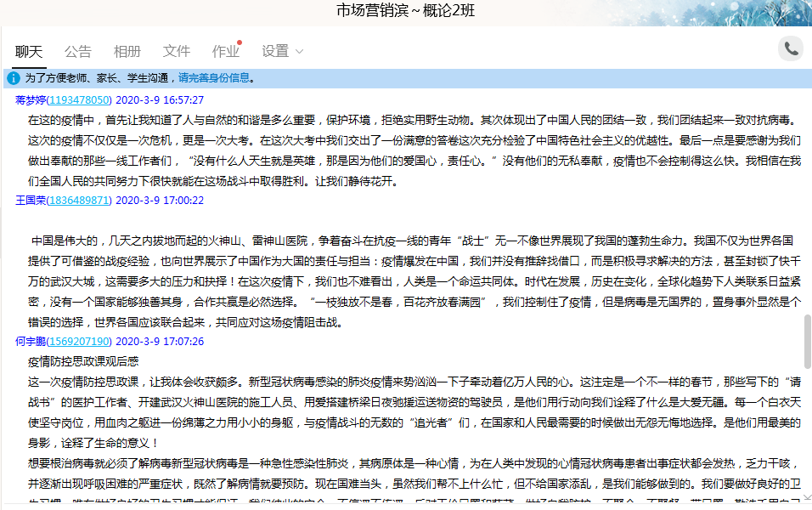Screen dimensions: 812x510
Task: Expand the chevron arrow beside 设置
Action: pos(299,52)
